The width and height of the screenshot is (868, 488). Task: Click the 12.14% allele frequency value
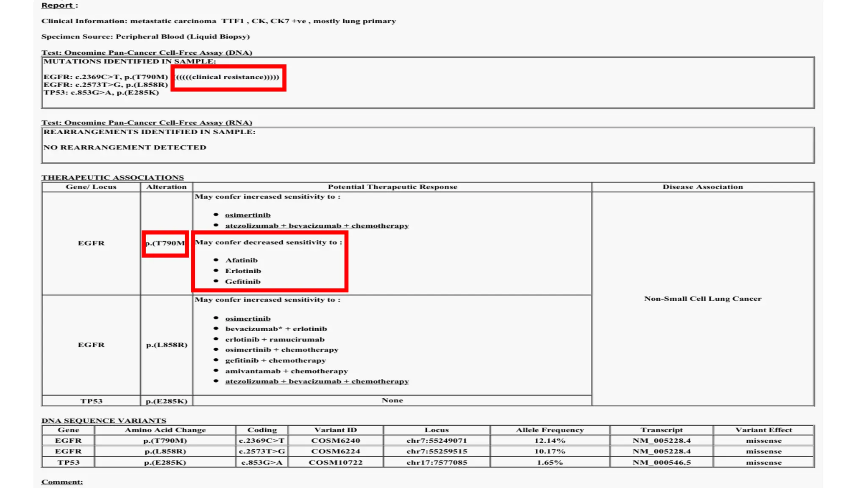pyautogui.click(x=549, y=441)
